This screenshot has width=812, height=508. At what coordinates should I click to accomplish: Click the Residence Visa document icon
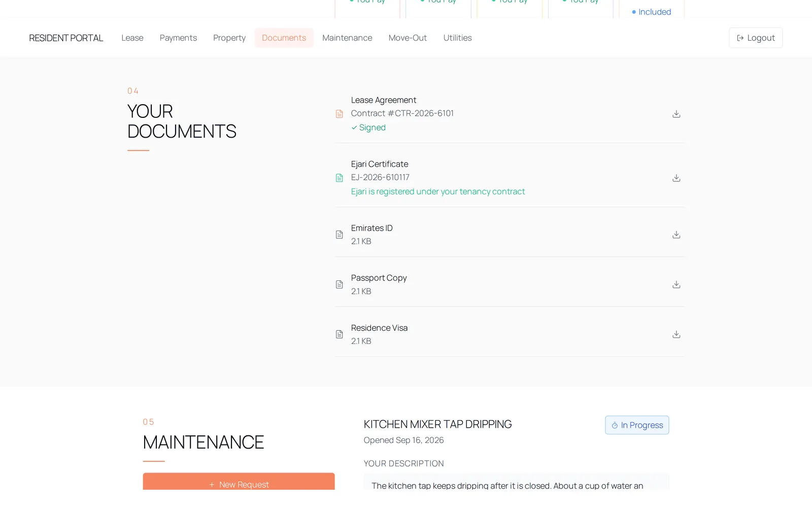tap(340, 334)
